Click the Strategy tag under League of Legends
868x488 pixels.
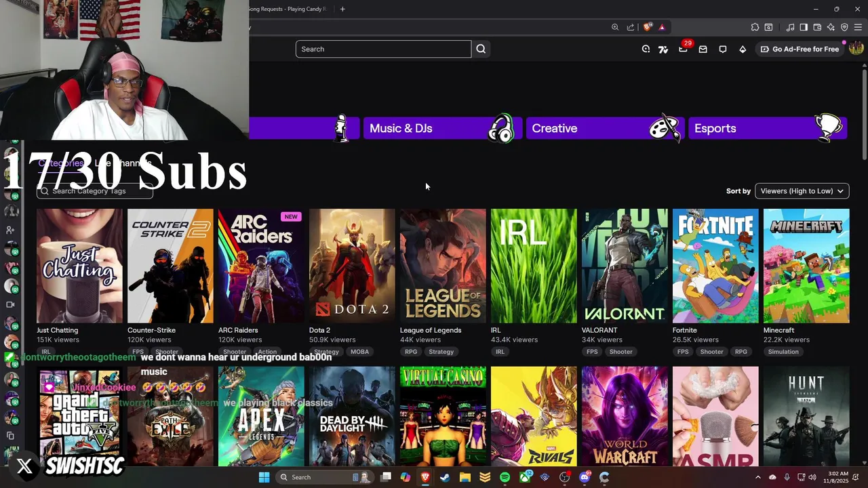(x=441, y=352)
